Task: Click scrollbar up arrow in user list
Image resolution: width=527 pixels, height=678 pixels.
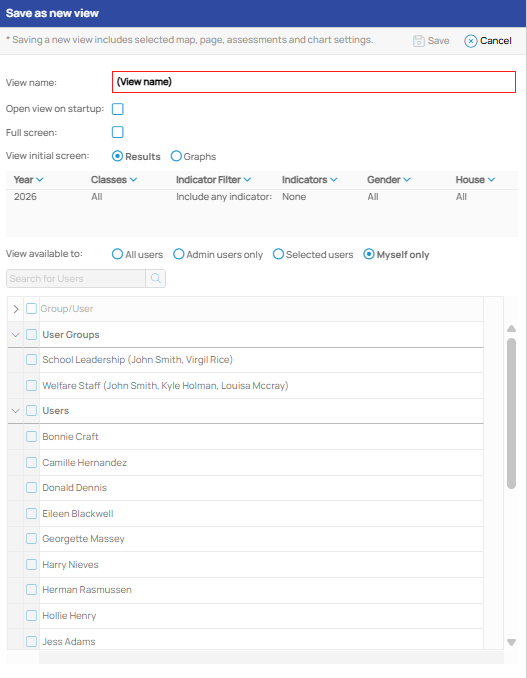Action: pyautogui.click(x=511, y=329)
